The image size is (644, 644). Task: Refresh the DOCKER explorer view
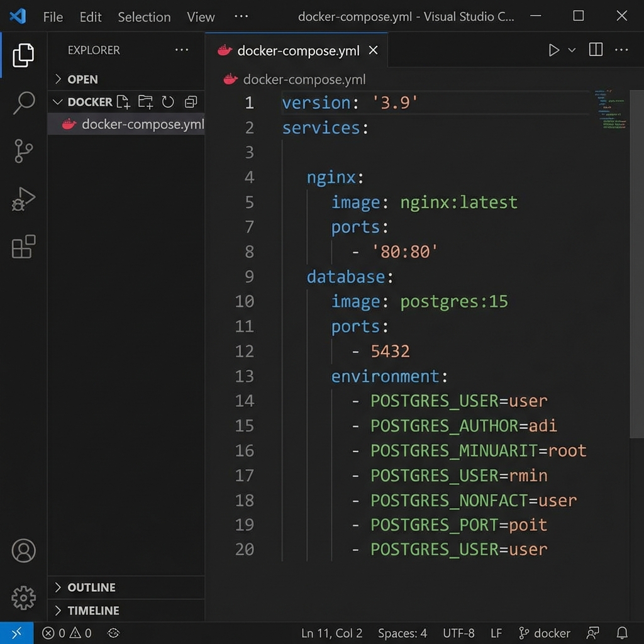[167, 101]
